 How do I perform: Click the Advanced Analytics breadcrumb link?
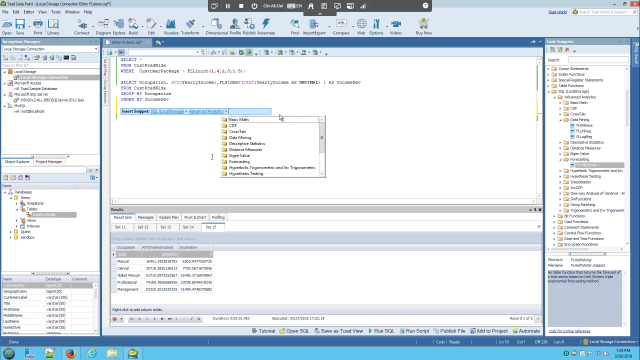coord(206,111)
